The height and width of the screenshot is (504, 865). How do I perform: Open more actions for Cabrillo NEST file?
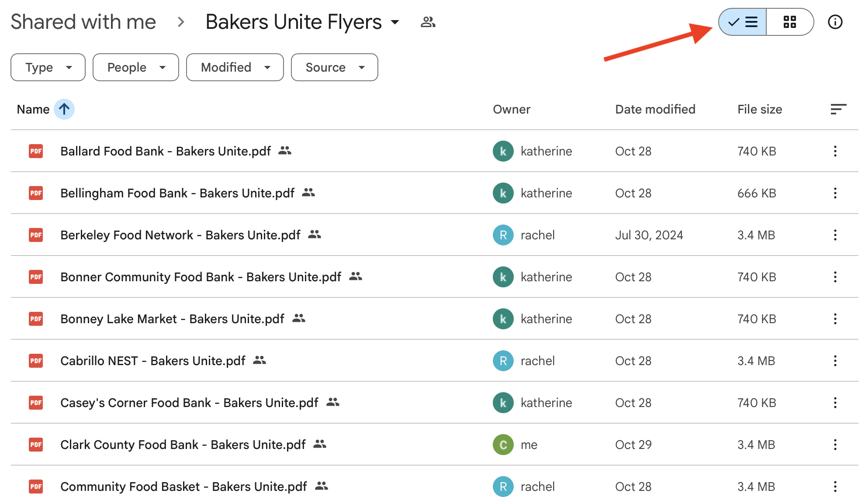[x=835, y=361]
